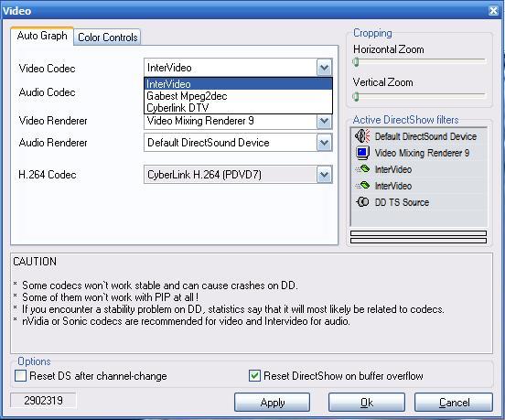Close the Video dialog window

[x=493, y=11]
